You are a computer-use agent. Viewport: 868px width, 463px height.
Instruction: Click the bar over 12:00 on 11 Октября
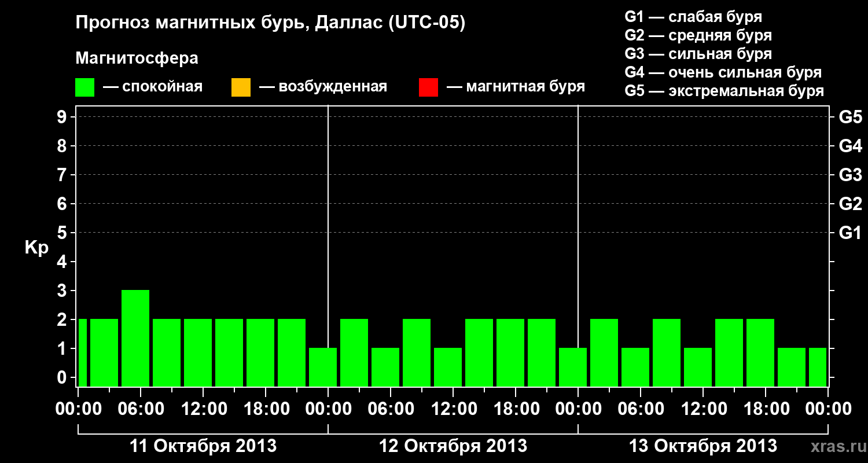[x=198, y=352]
